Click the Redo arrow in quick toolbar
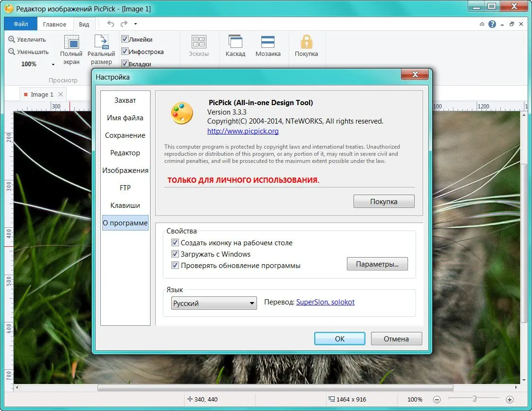This screenshot has height=411, width=532. pyautogui.click(x=124, y=24)
